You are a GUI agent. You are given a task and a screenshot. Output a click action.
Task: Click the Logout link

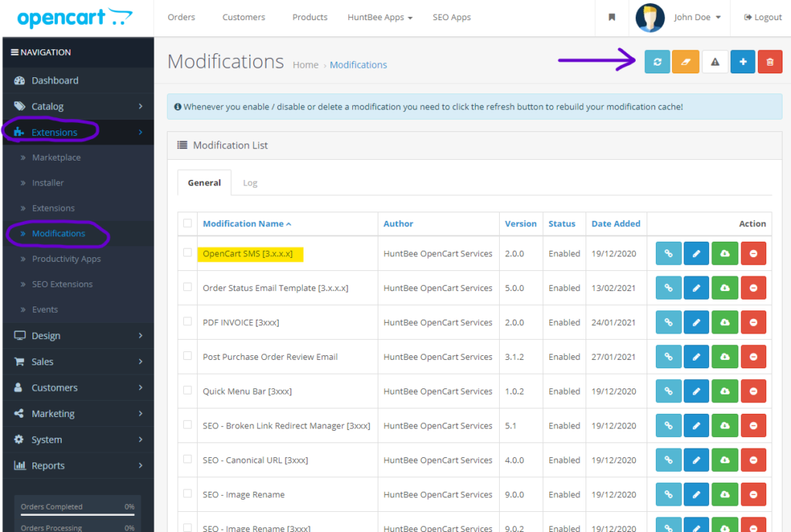762,17
